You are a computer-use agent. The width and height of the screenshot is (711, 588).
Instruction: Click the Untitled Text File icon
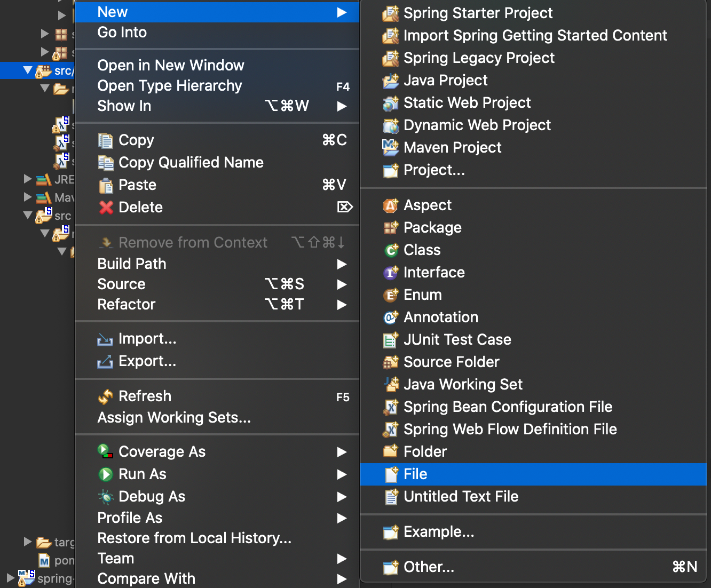tap(391, 497)
